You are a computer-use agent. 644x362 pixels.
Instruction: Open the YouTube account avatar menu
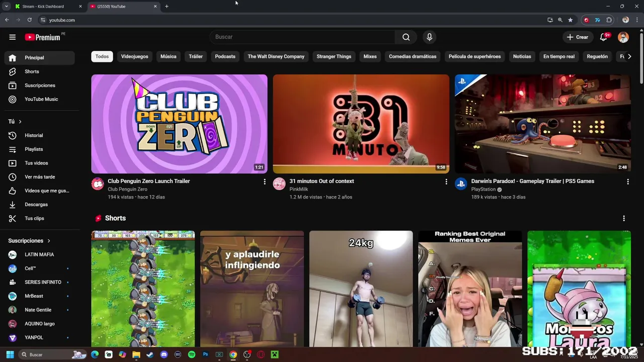(x=623, y=37)
